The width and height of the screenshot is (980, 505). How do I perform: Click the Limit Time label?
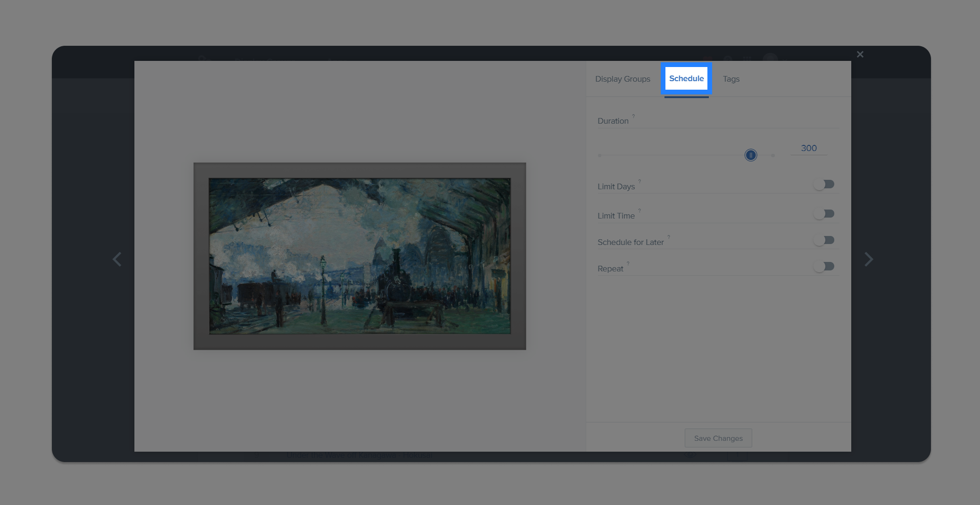[x=616, y=216]
